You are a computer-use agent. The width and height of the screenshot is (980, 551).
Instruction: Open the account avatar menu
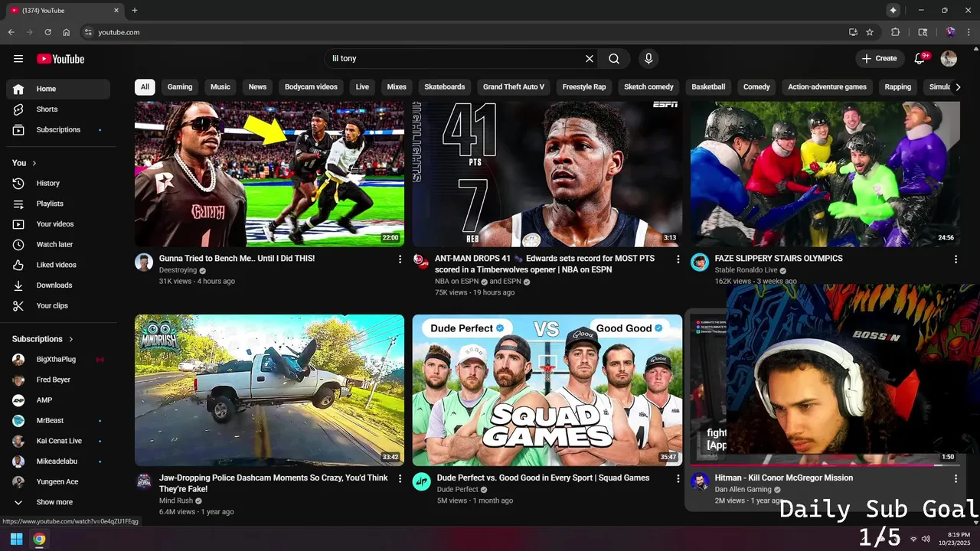(949, 59)
